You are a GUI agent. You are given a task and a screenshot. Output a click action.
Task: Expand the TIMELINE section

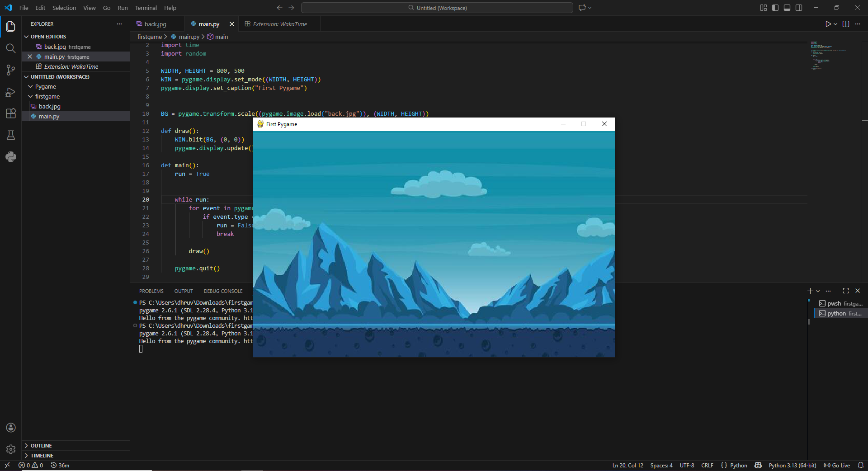tap(42, 456)
